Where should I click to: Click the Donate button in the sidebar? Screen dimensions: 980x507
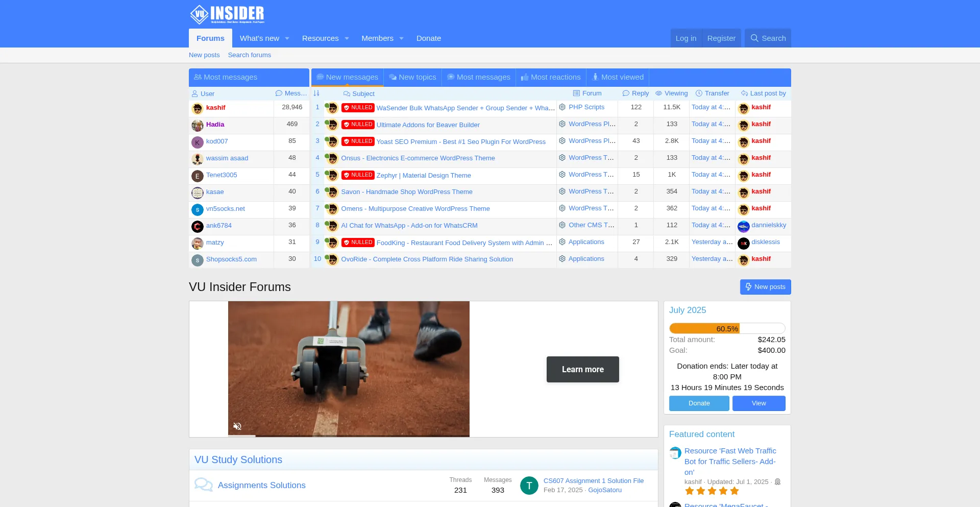(x=699, y=403)
